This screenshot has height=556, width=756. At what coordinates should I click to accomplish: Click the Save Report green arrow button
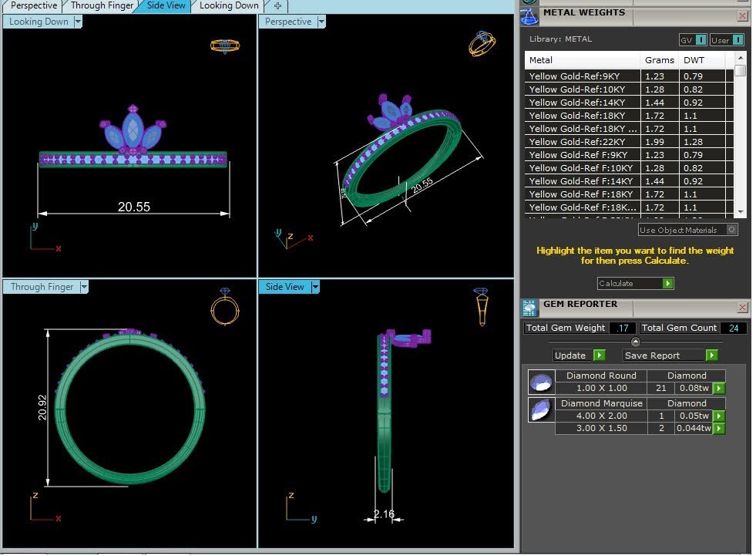point(711,356)
